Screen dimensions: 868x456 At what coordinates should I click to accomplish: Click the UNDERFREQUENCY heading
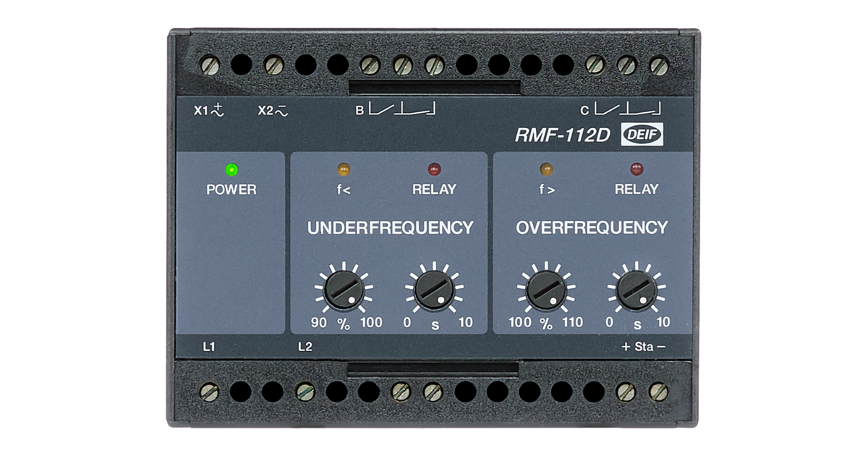pyautogui.click(x=390, y=228)
